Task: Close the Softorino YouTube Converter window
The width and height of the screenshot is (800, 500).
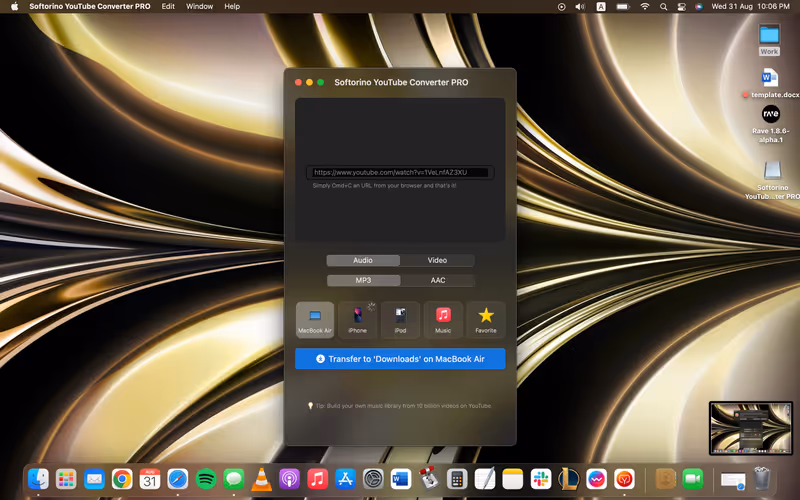Action: tap(298, 82)
